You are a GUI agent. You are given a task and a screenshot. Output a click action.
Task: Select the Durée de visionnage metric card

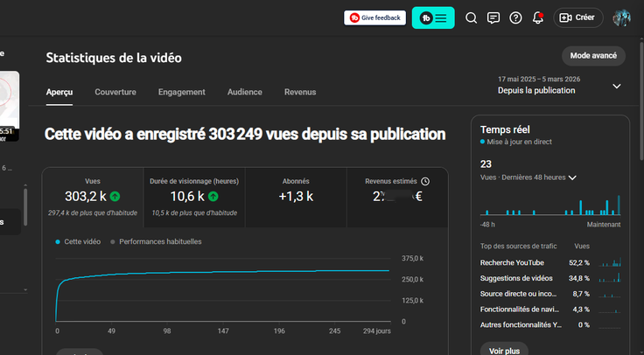(192, 196)
